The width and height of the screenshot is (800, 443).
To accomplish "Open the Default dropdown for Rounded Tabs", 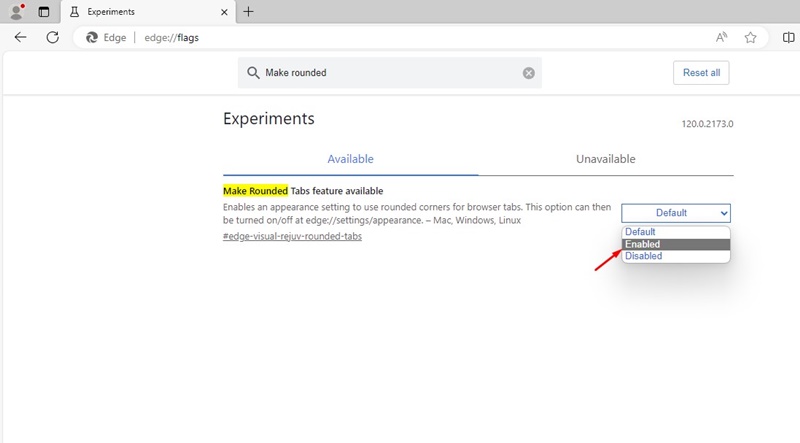I will (676, 213).
